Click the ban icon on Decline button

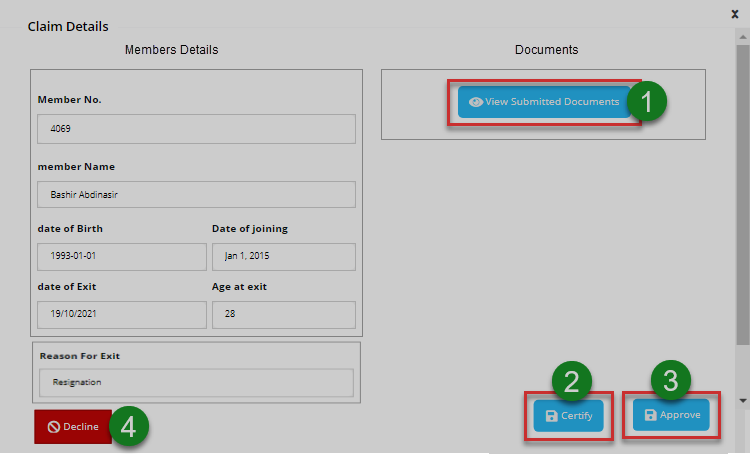click(54, 426)
